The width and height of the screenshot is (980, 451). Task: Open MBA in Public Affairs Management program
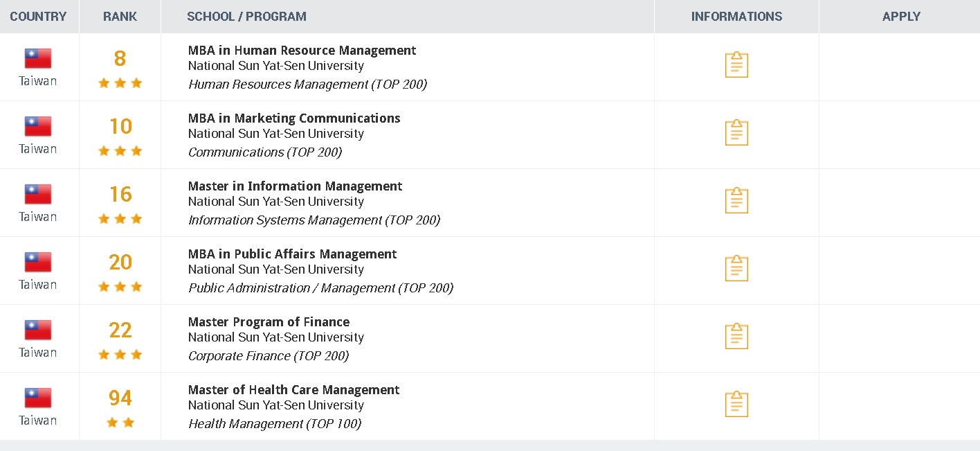coord(292,254)
